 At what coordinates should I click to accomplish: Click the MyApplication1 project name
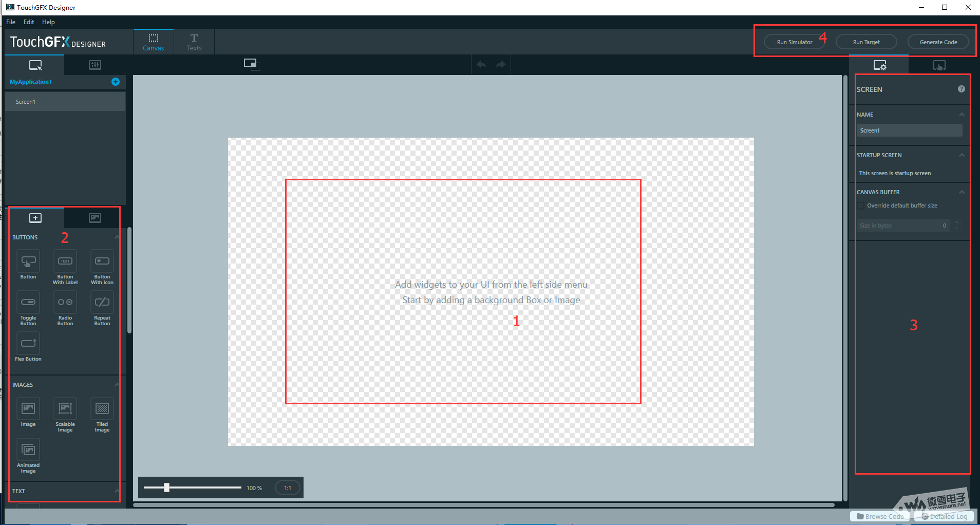[30, 82]
